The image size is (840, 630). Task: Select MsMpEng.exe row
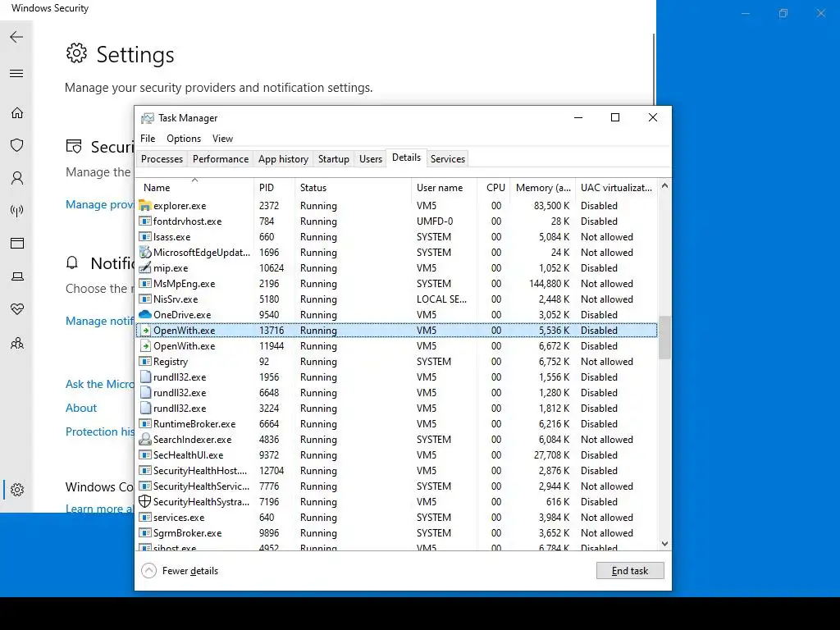tap(397, 283)
